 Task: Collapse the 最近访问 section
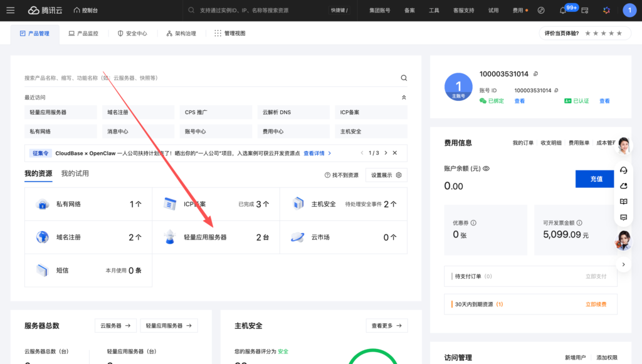coord(404,98)
